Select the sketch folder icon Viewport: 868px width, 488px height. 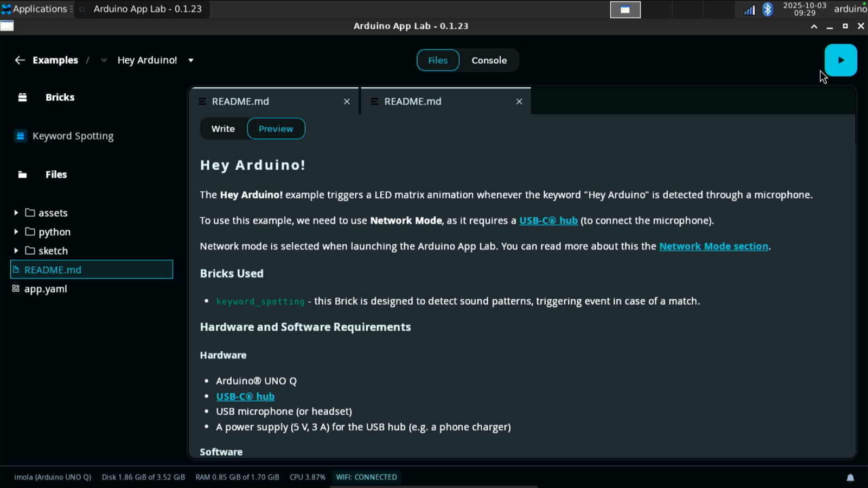point(30,251)
